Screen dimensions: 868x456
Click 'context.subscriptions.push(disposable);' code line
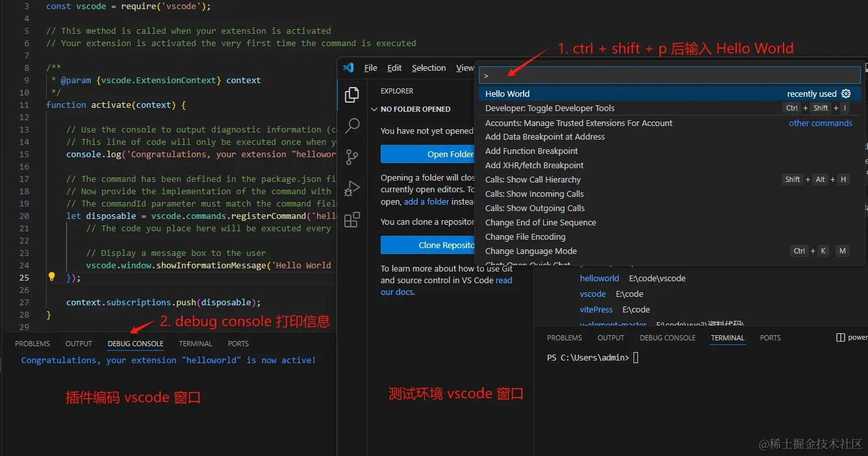click(163, 302)
